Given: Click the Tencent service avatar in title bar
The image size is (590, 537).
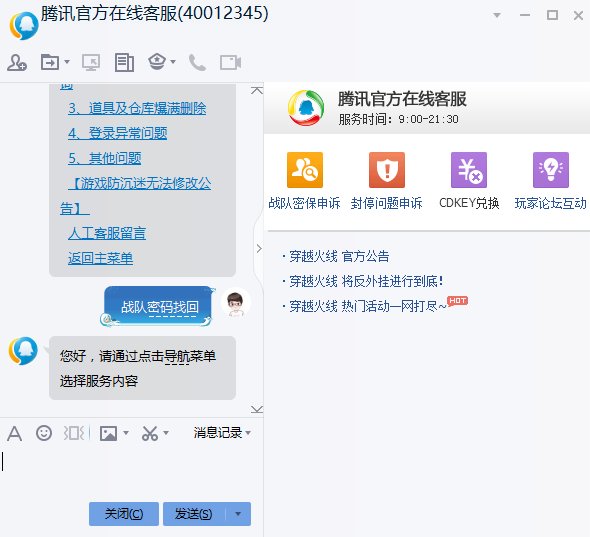Looking at the screenshot, I should tap(24, 26).
